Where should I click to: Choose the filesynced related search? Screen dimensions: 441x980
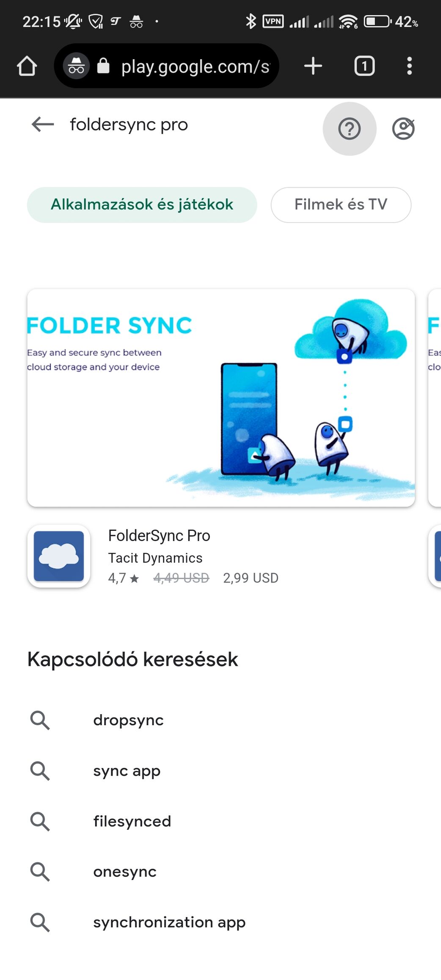click(x=132, y=821)
